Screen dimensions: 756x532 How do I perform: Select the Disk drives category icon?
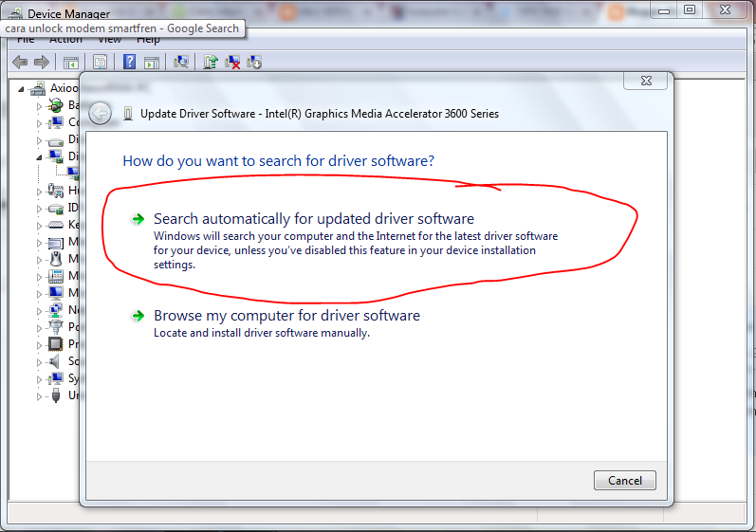[56, 140]
